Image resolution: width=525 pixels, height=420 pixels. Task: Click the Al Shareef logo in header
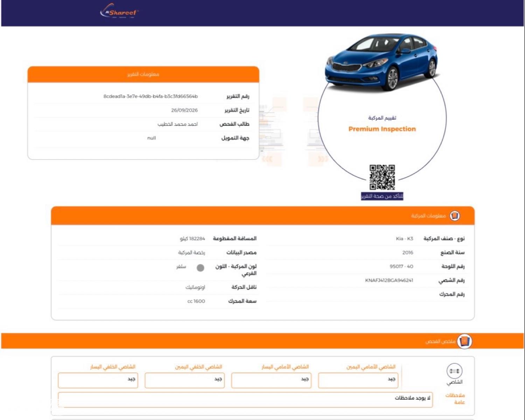(119, 12)
